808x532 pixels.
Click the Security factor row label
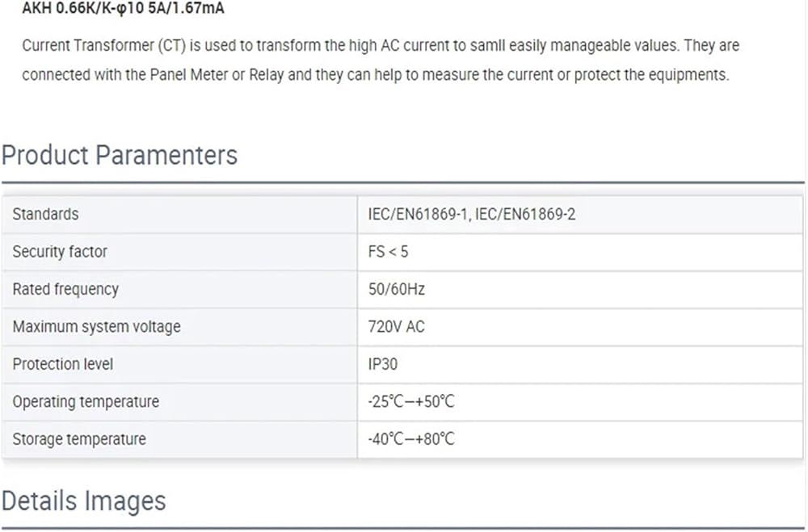point(60,251)
